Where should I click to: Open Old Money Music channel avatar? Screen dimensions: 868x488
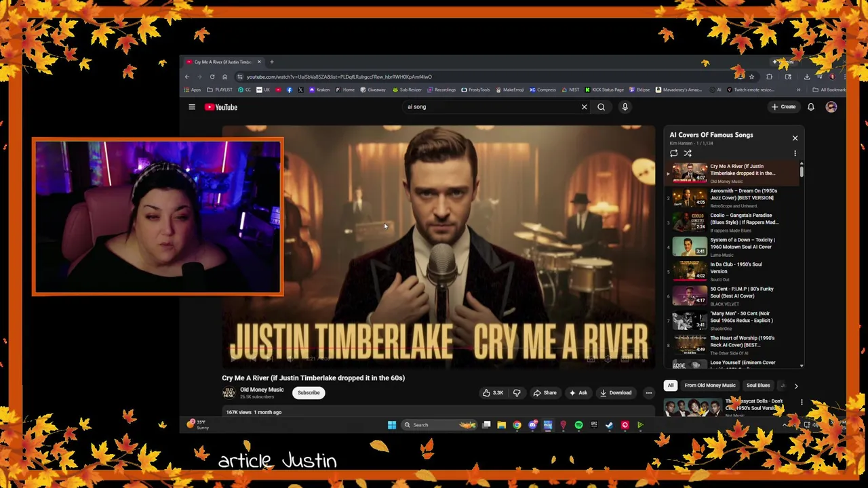point(229,392)
